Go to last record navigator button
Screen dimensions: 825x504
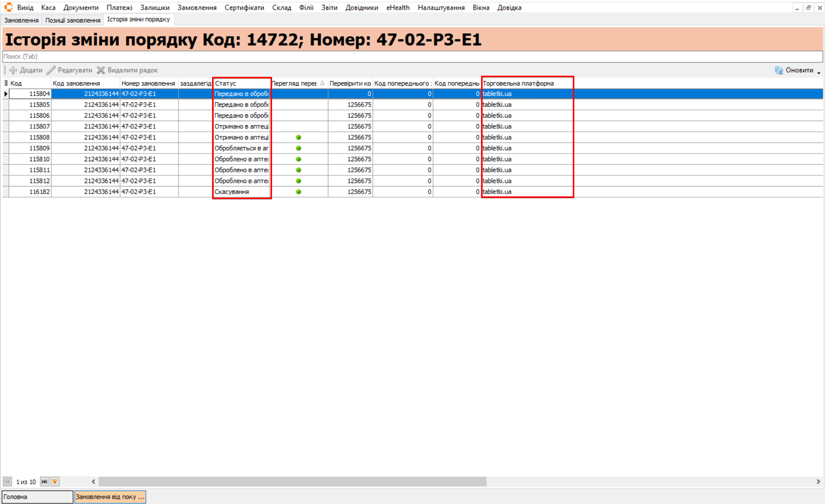45,481
